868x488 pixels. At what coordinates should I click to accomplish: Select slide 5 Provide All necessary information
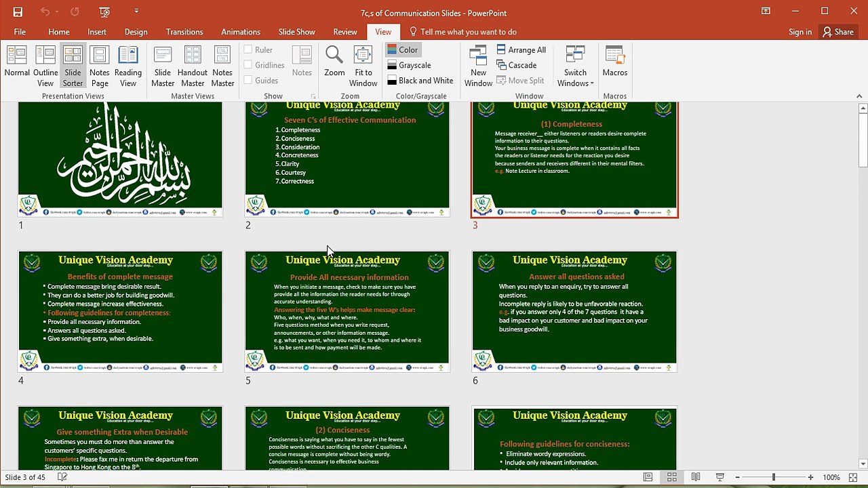point(347,311)
